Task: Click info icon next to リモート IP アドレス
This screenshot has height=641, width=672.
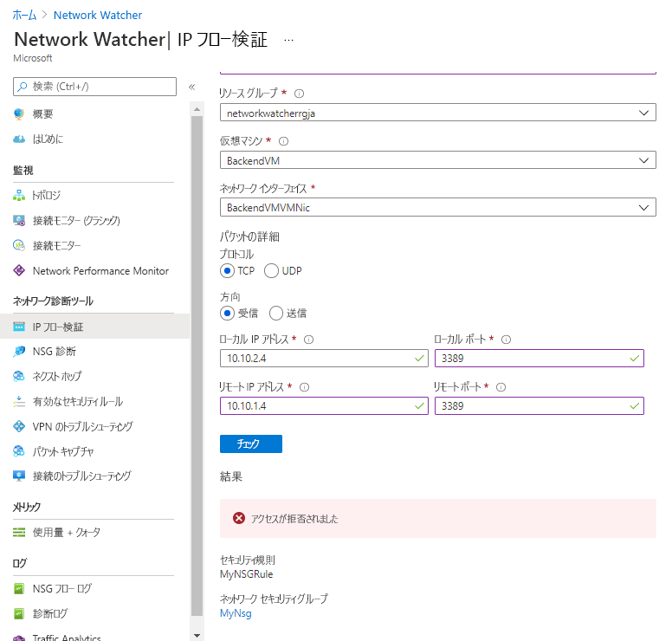Action: (x=304, y=387)
